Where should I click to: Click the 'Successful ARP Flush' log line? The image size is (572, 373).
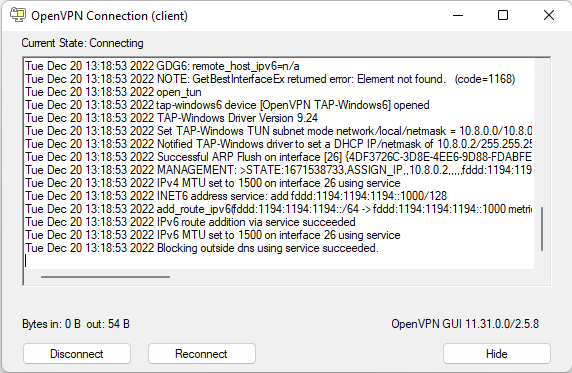pyautogui.click(x=278, y=157)
